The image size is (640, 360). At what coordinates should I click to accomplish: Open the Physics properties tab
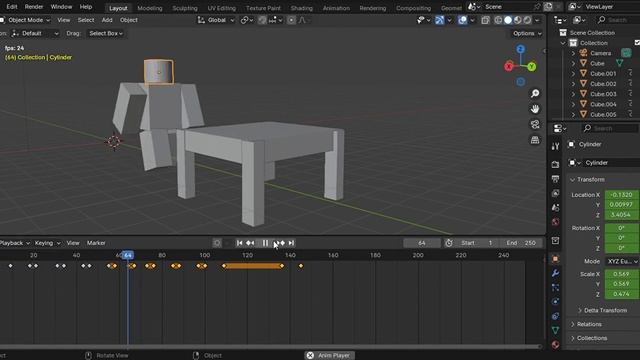coord(555,302)
